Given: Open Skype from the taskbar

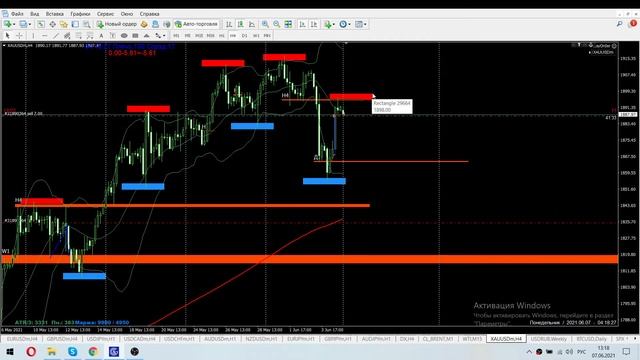Looking at the screenshot, I should click(72, 351).
